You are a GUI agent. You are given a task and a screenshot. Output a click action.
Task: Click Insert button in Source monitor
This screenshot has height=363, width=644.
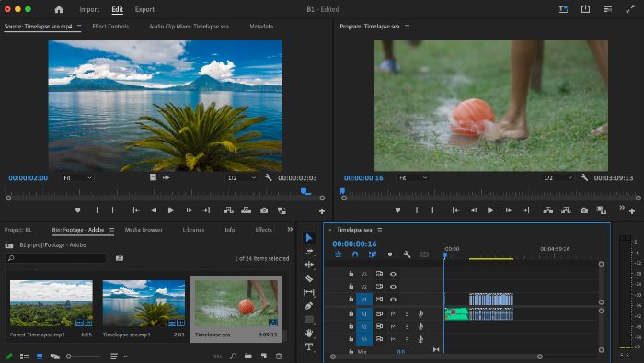coord(228,210)
